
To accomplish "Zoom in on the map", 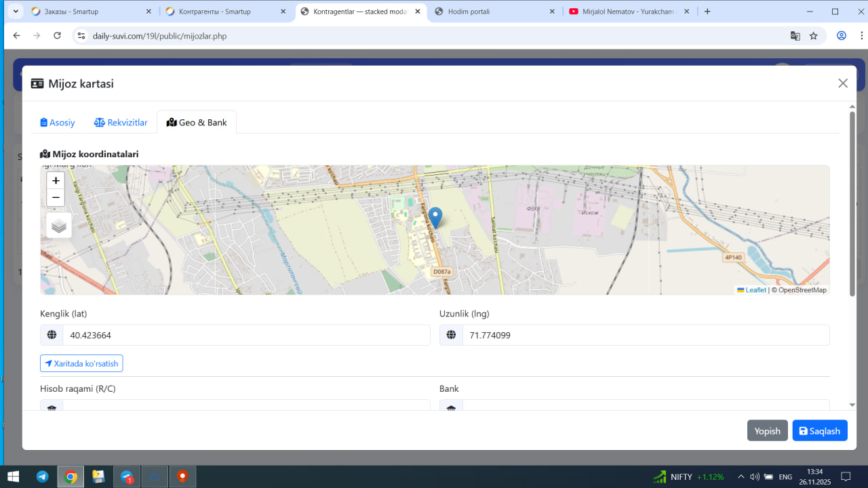I will [56, 181].
